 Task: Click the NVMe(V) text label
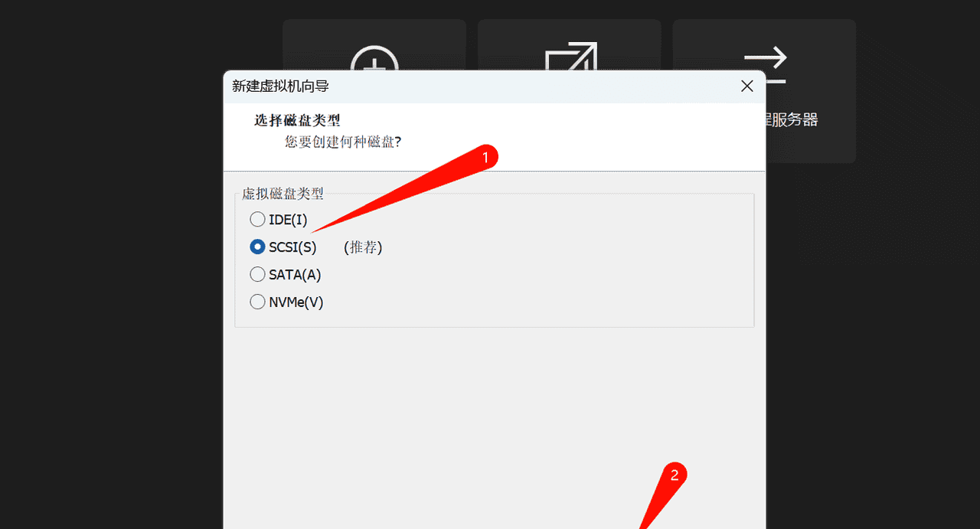[x=296, y=302]
